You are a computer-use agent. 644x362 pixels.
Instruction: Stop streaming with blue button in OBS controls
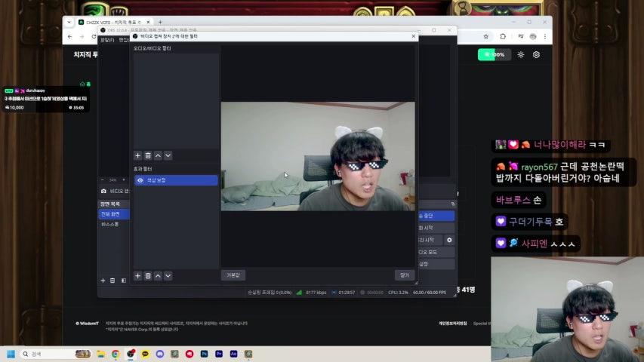coord(436,216)
